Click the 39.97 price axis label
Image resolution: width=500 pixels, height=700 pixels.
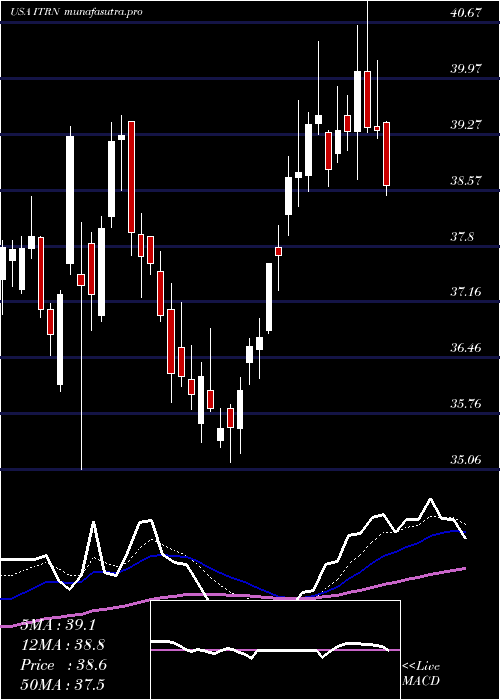[466, 69]
